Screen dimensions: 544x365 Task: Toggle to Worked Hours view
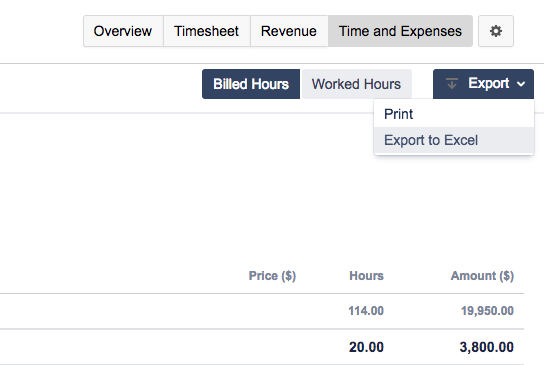tap(356, 84)
